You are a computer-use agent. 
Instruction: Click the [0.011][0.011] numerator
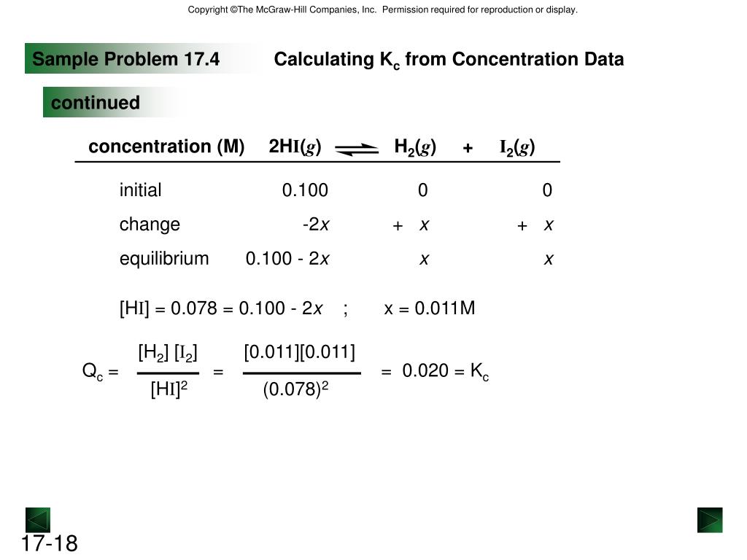click(300, 352)
